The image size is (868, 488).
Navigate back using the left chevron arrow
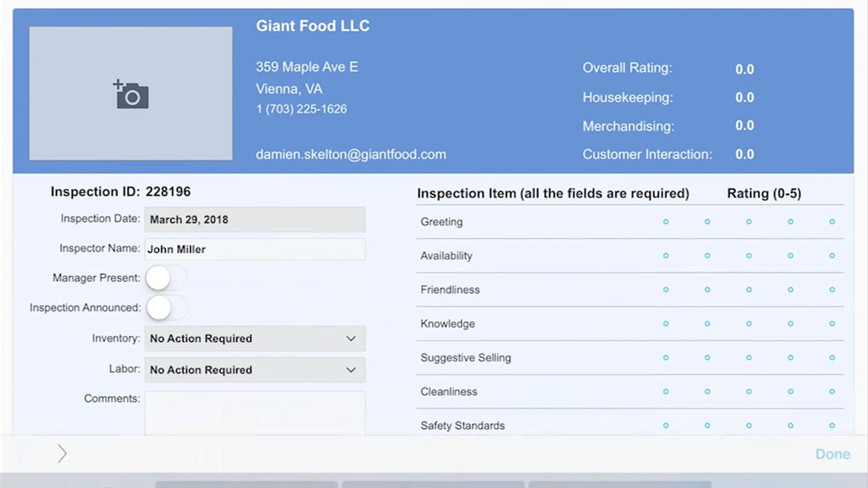click(x=18, y=453)
